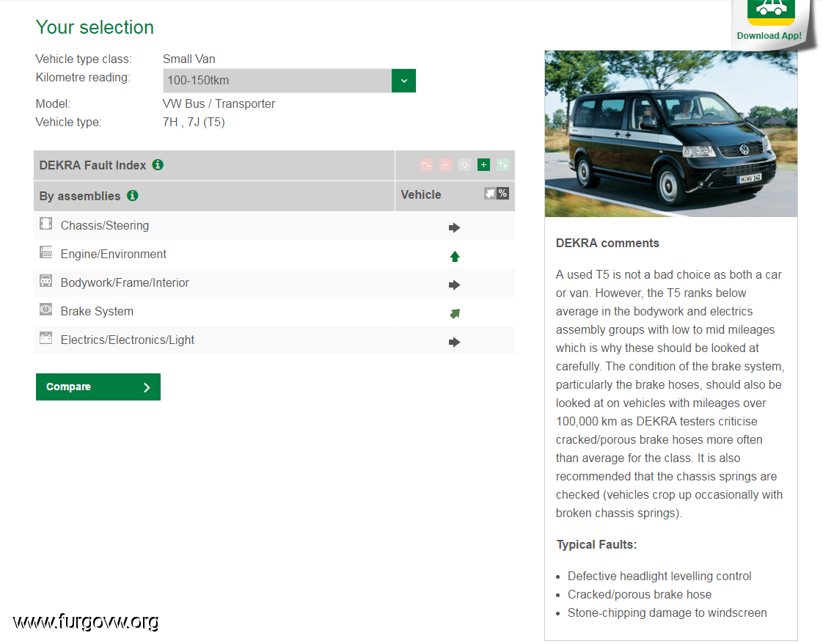
Task: Click the "Typical Faults:" heading
Action: 597,545
